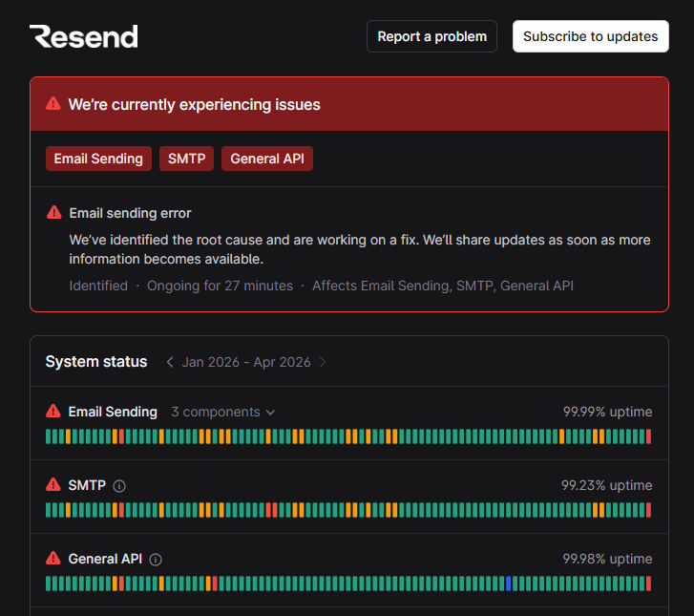Viewport: 694px width, 616px height.
Task: Subscribe to updates
Action: point(591,36)
